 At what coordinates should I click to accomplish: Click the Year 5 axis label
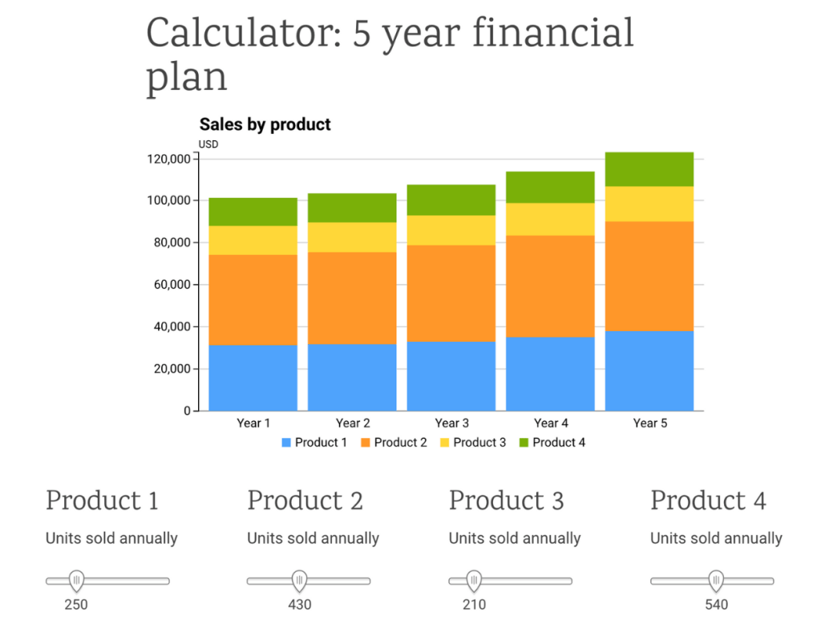[x=649, y=423]
